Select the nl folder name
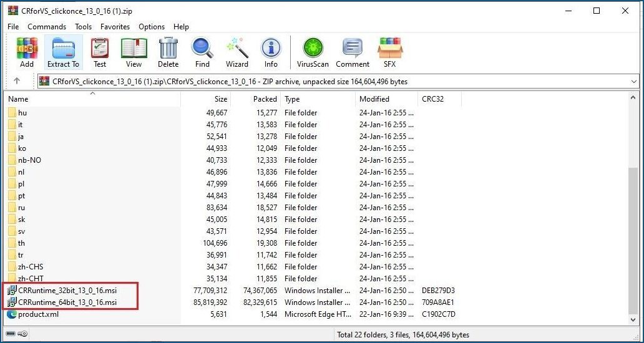This screenshot has width=644, height=343. 21,172
